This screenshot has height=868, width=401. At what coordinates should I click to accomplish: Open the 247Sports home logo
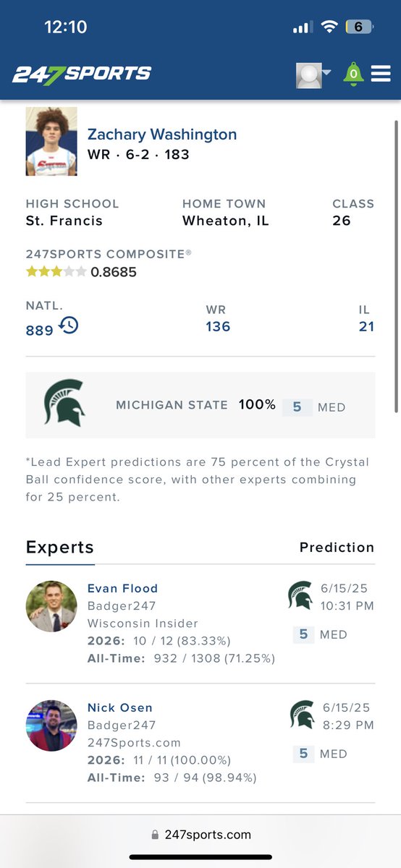click(x=82, y=74)
